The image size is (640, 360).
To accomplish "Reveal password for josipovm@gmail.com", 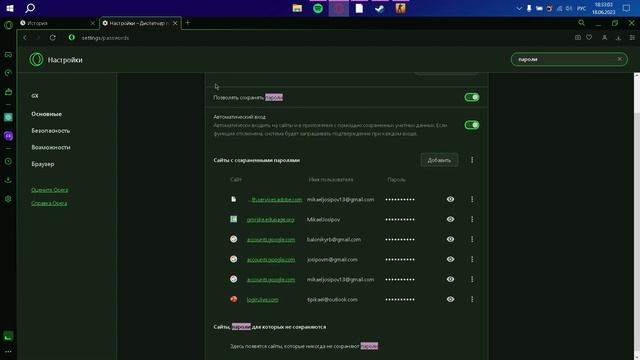I will [x=450, y=259].
